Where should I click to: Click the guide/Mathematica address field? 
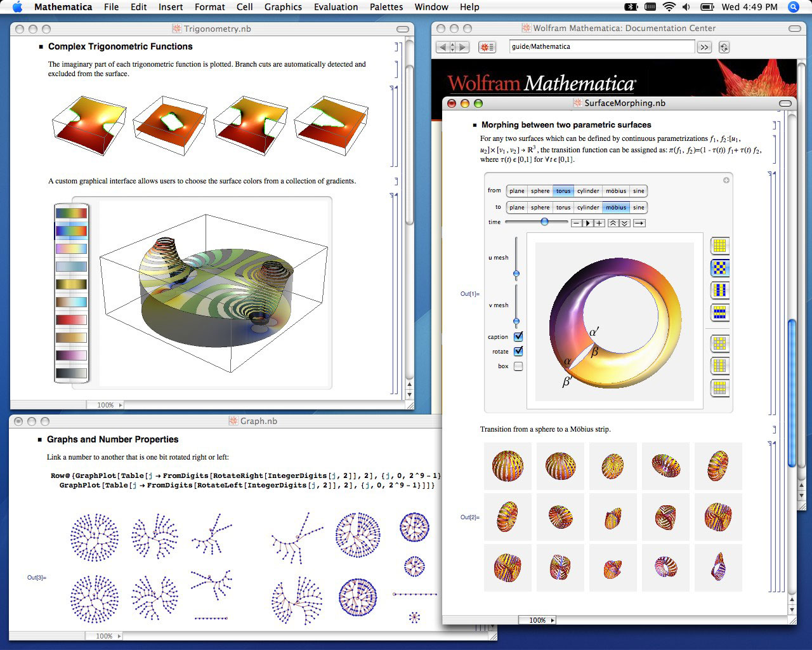(x=602, y=47)
